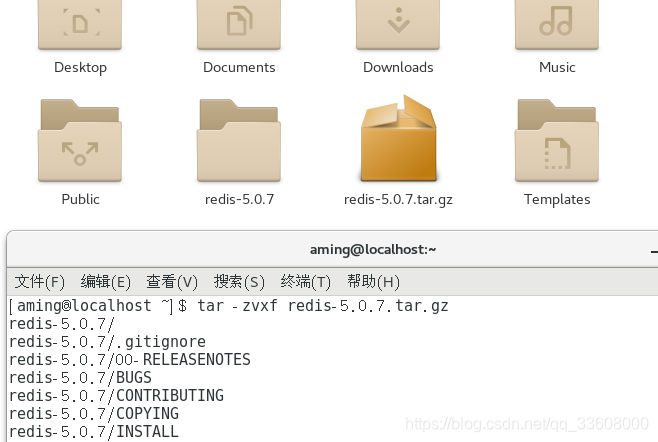Image resolution: width=658 pixels, height=442 pixels.
Task: Click the redis-5.0.7.tar.gz file name label
Action: pyautogui.click(x=398, y=199)
